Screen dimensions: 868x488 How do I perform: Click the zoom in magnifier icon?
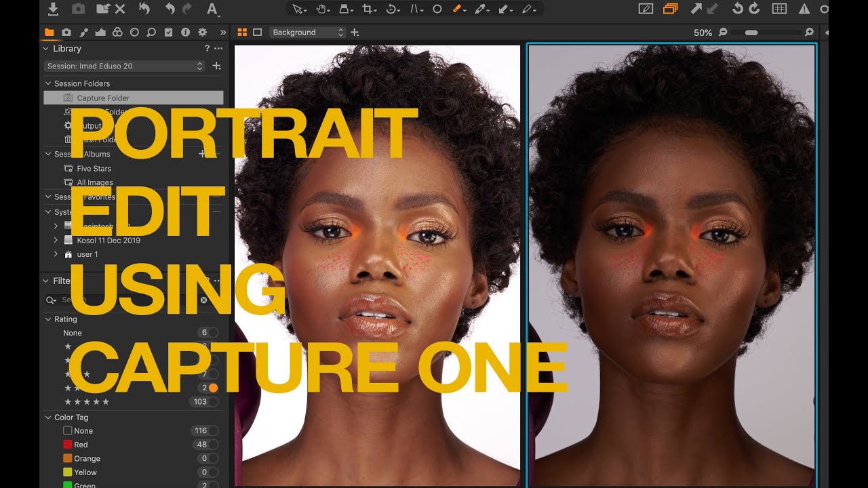pyautogui.click(x=809, y=32)
